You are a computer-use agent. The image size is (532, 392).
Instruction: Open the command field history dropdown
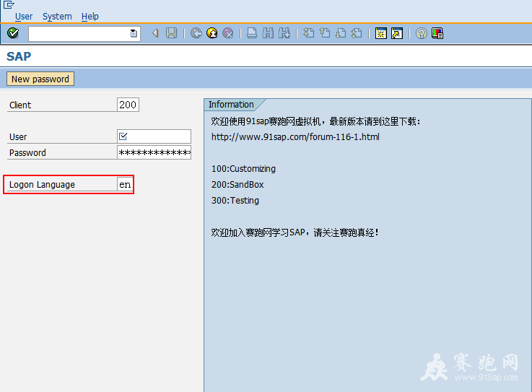tap(134, 33)
